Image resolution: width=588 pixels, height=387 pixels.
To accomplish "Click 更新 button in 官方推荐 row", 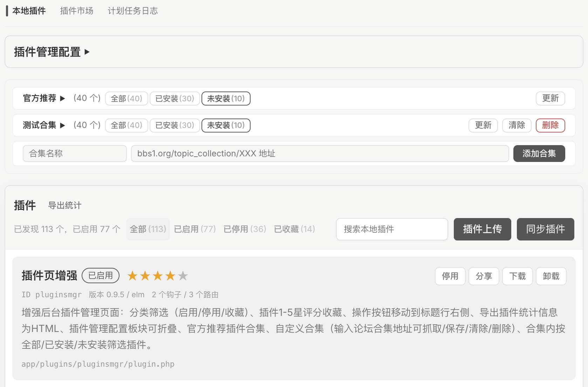I will click(550, 98).
